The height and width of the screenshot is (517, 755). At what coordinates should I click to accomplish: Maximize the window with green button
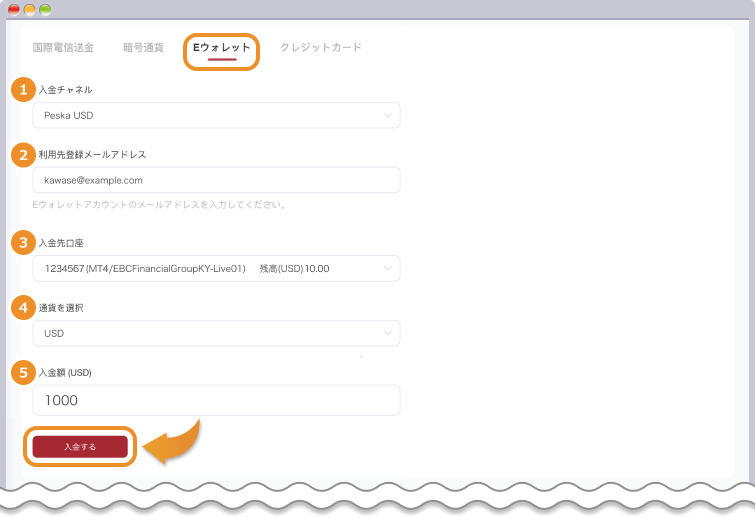click(45, 9)
